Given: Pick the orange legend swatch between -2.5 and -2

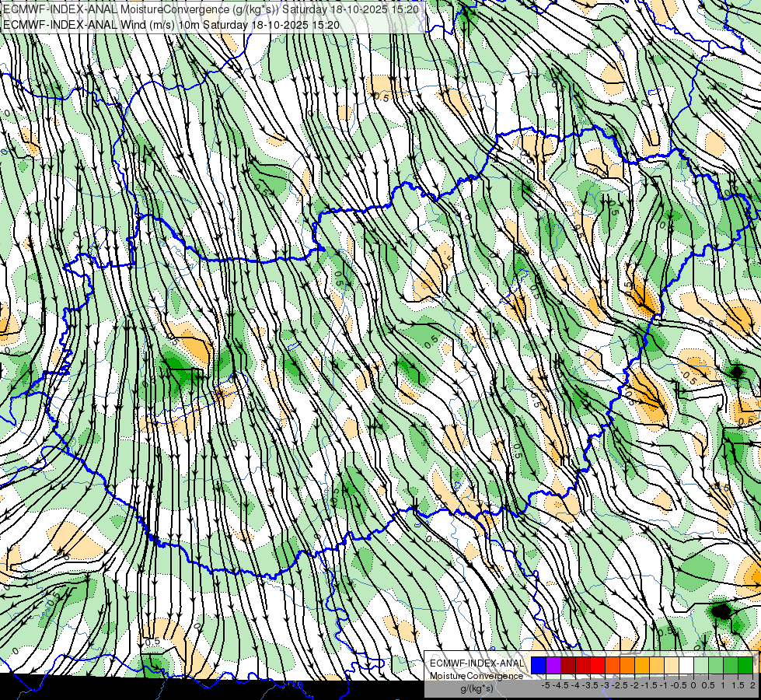Looking at the screenshot, I should click(627, 666).
